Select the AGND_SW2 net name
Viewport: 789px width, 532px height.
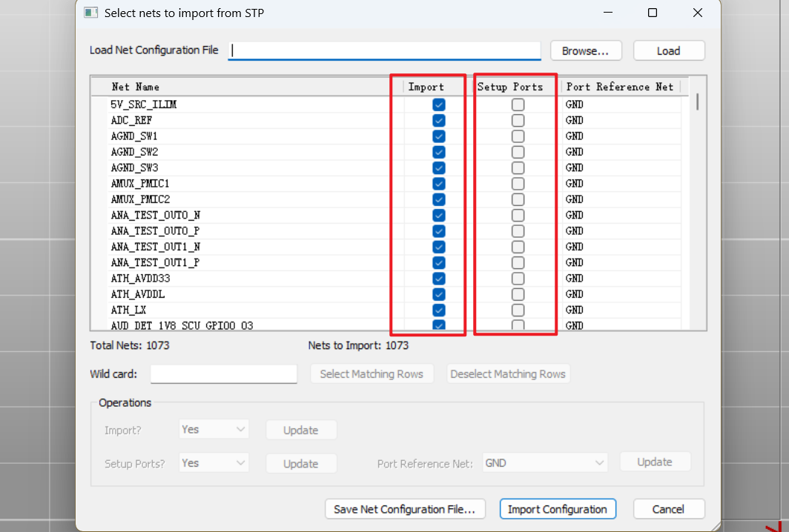click(x=134, y=152)
